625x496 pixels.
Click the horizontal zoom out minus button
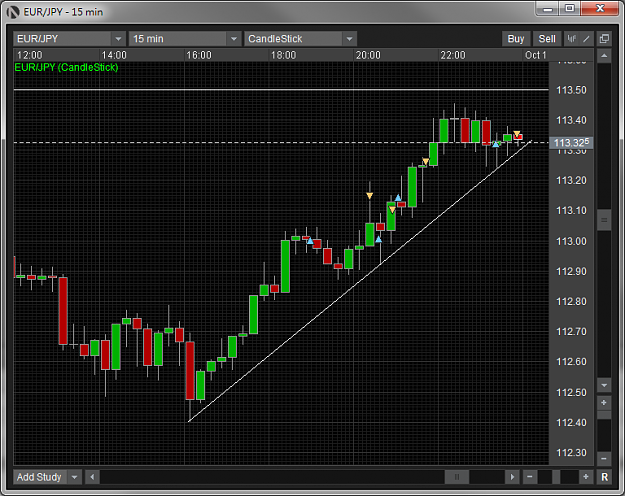pyautogui.click(x=530, y=477)
